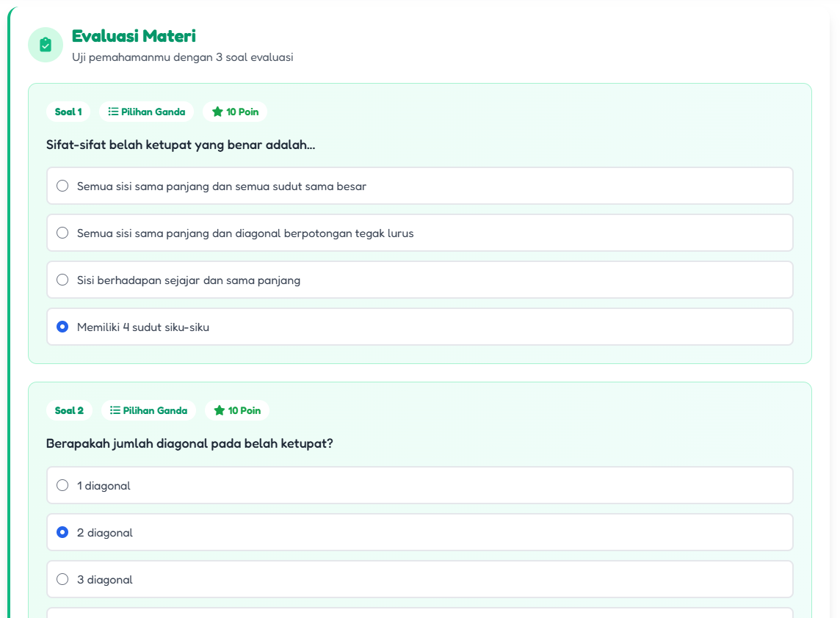Click the 'Soal 2' badge label
The height and width of the screenshot is (618, 840).
pyautogui.click(x=69, y=410)
